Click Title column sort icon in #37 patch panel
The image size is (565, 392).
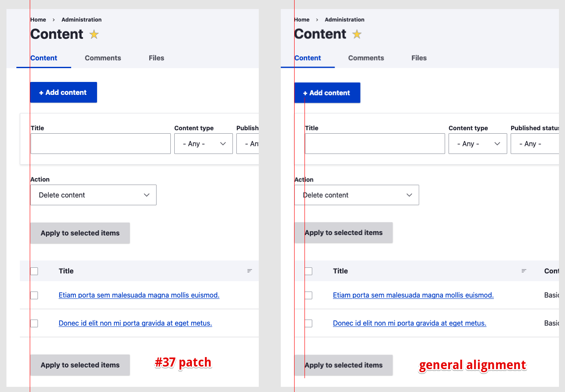tap(249, 271)
